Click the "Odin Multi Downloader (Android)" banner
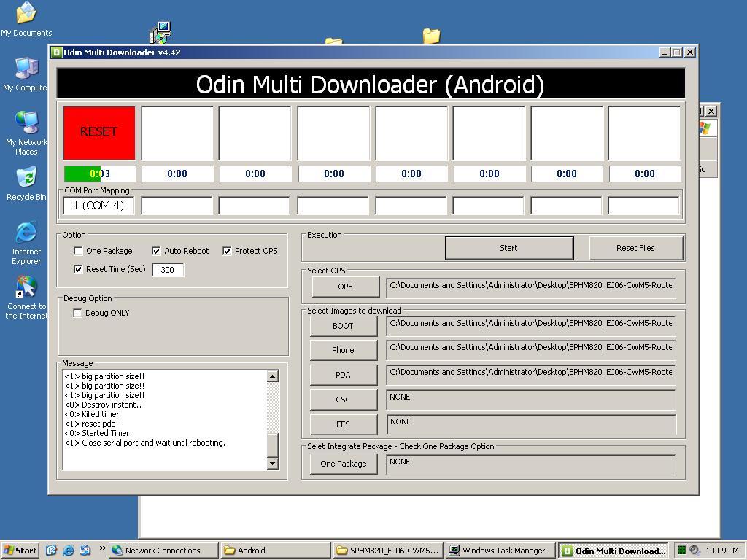This screenshot has height=560, width=747. [371, 84]
